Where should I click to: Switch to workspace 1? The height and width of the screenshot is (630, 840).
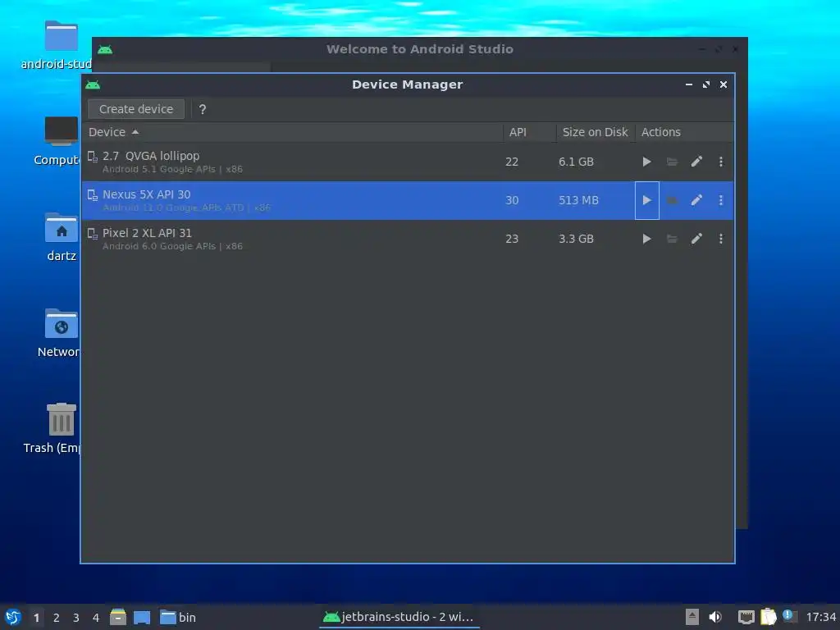[x=36, y=618]
